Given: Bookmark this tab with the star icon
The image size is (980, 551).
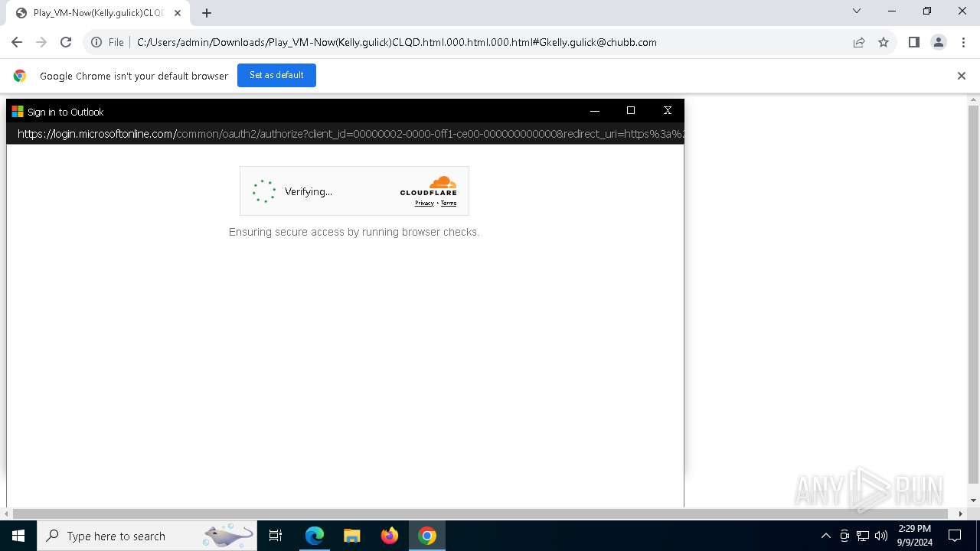Looking at the screenshot, I should tap(884, 42).
